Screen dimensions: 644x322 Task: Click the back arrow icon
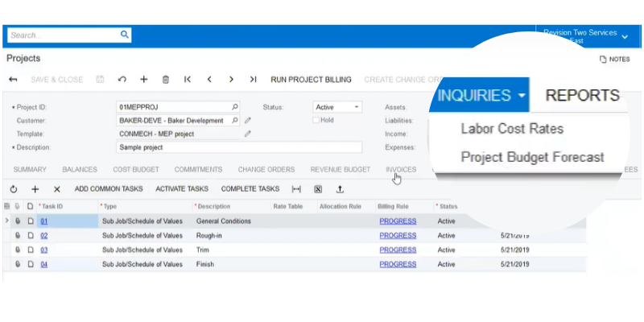coord(13,80)
